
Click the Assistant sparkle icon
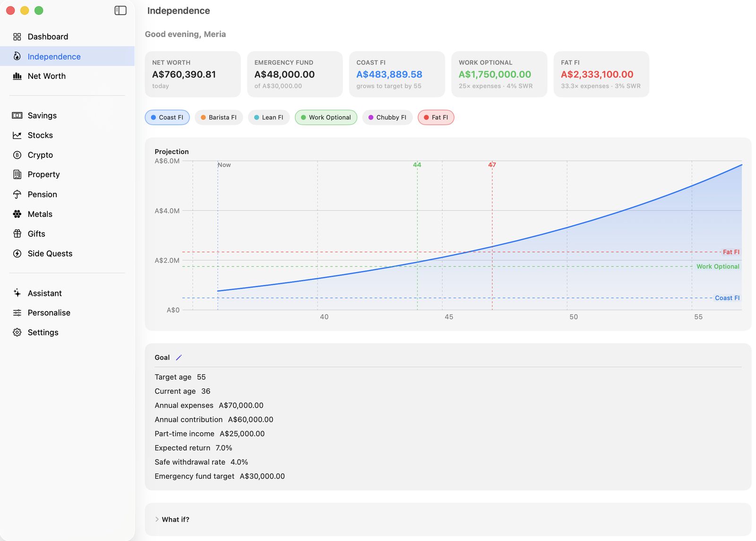tap(17, 293)
